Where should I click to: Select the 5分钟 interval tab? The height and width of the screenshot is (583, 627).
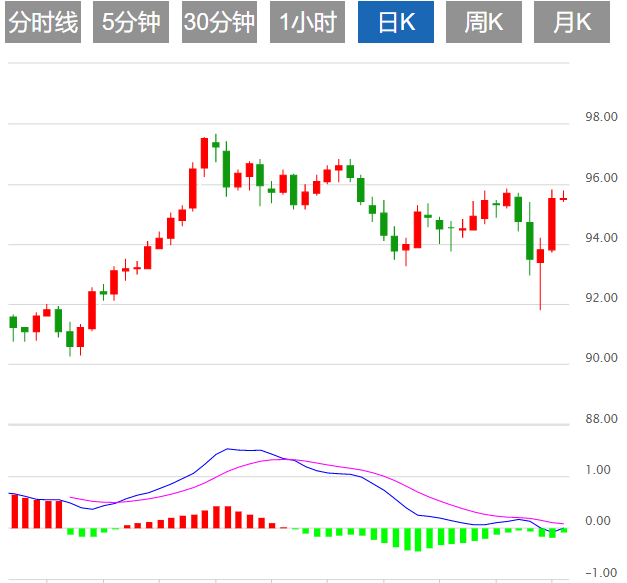[131, 22]
